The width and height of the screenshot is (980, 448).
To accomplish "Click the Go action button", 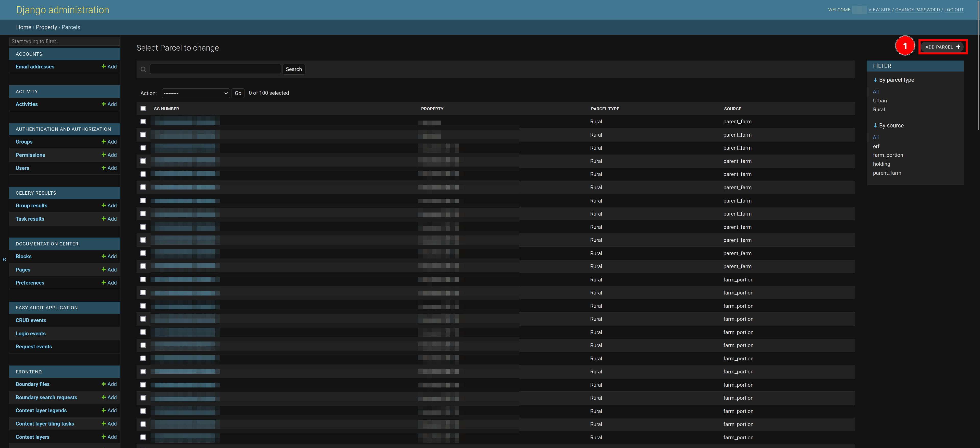I will 238,93.
